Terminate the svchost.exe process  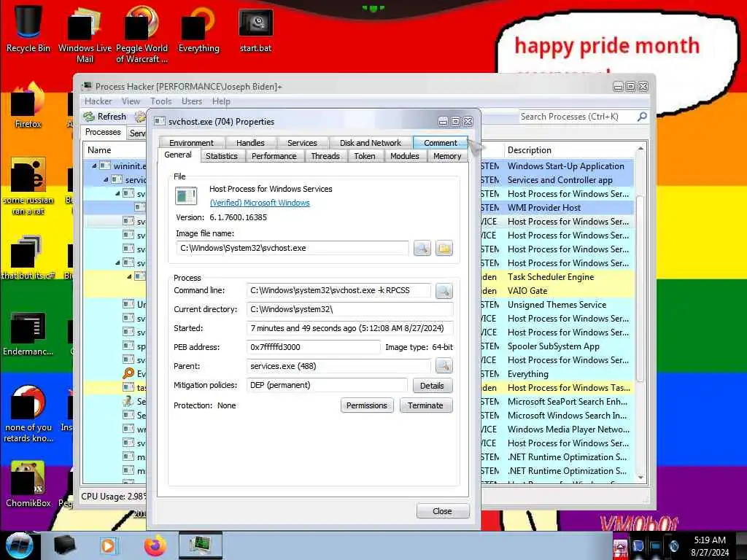click(425, 405)
